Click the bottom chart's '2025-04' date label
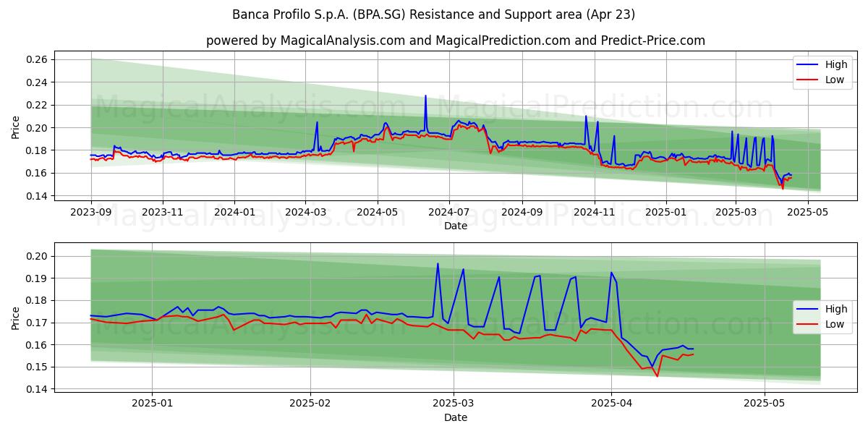This screenshot has width=868, height=434. [x=611, y=405]
